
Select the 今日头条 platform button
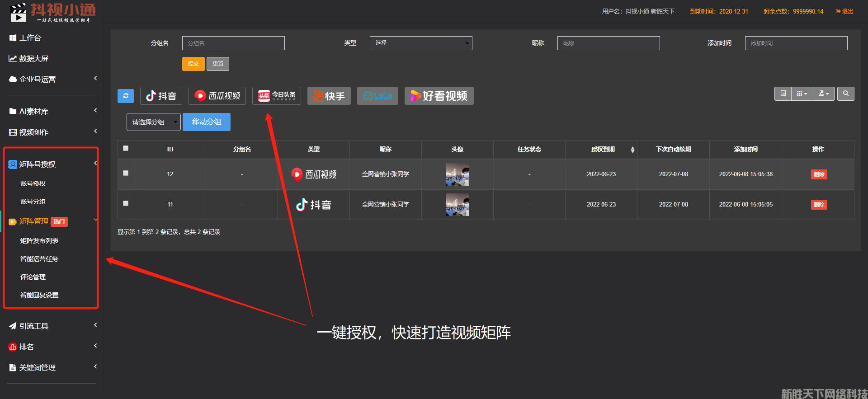(277, 96)
